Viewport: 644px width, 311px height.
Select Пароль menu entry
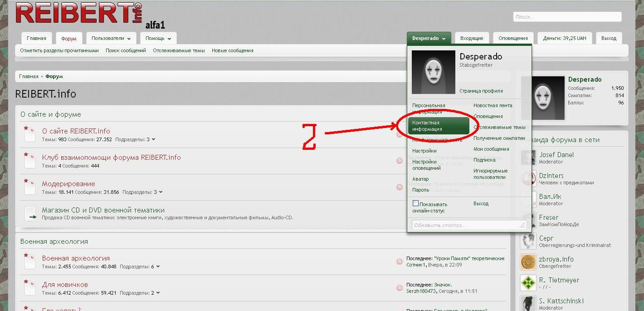(420, 190)
